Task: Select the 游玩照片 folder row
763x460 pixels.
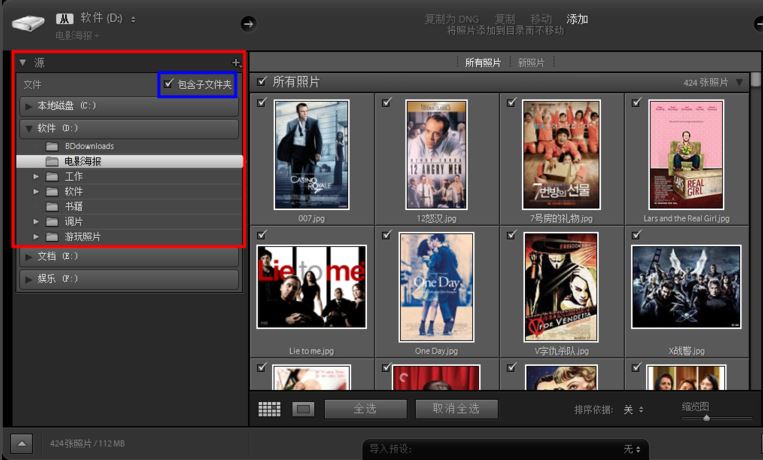Action: [x=129, y=237]
